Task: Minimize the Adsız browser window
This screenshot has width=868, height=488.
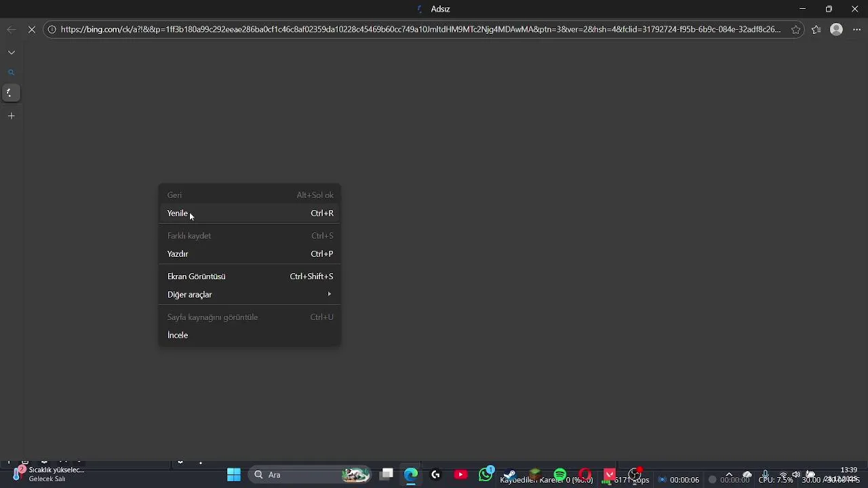Action: [802, 9]
